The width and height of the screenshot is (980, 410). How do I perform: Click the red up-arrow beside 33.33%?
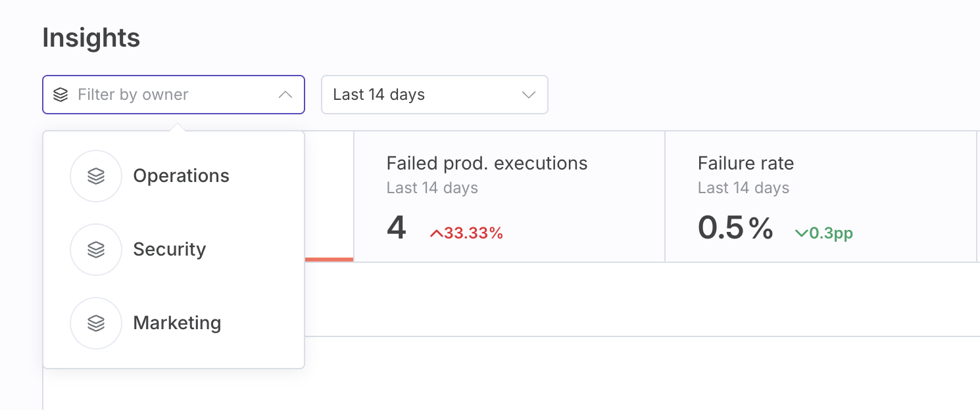436,233
